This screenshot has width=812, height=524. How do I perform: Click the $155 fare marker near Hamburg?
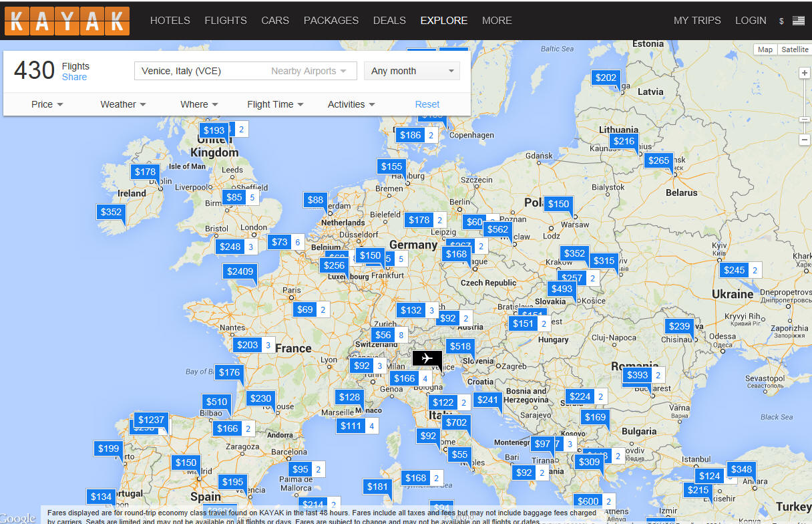(391, 166)
